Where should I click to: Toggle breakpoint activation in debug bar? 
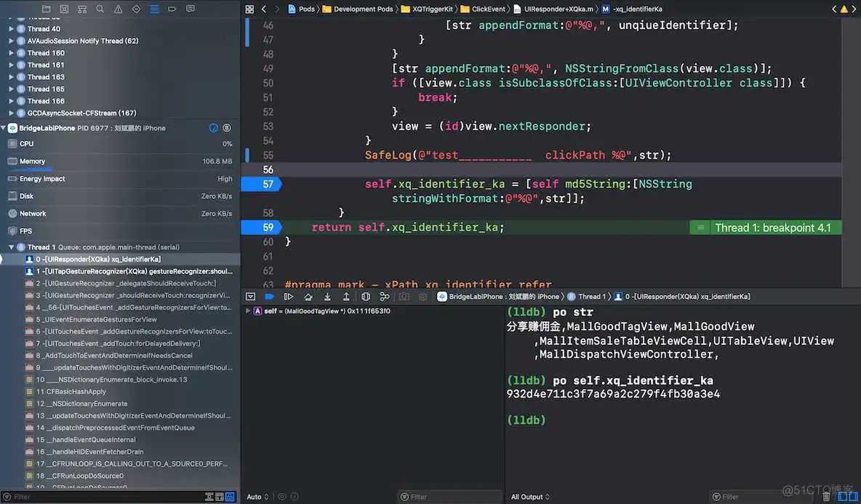pyautogui.click(x=269, y=297)
